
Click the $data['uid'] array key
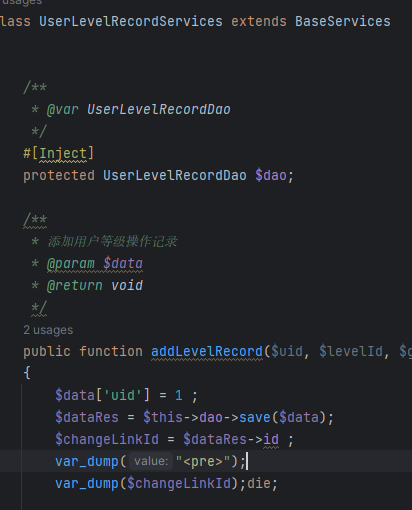tap(123, 395)
